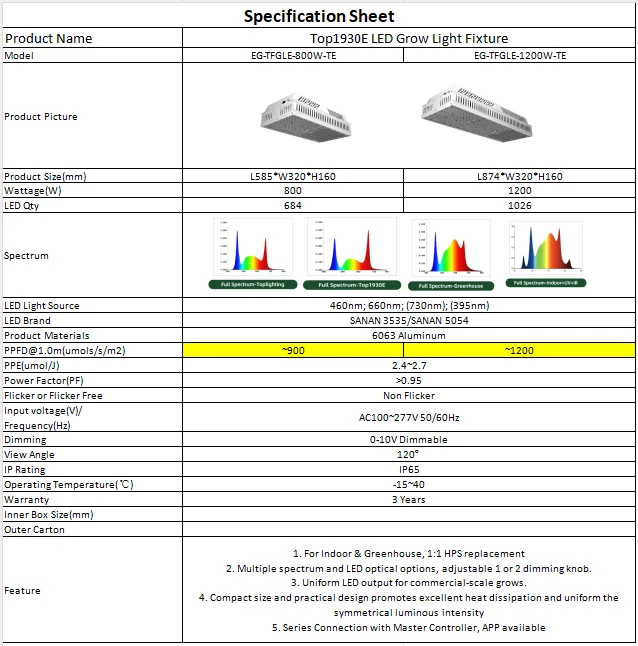Select the Top1930E LED Grow Light Fixture cell

(x=408, y=39)
